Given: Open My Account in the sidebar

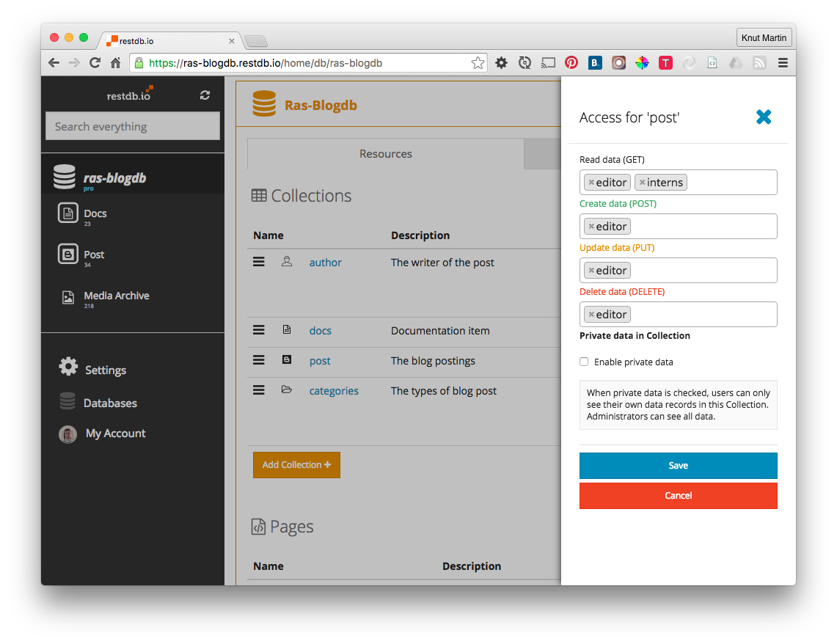Looking at the screenshot, I should point(116,433).
